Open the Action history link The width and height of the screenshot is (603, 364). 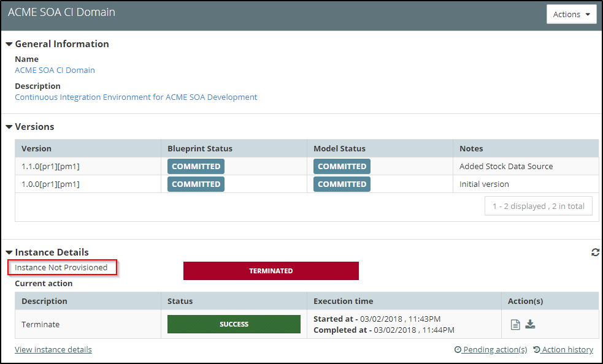click(563, 349)
